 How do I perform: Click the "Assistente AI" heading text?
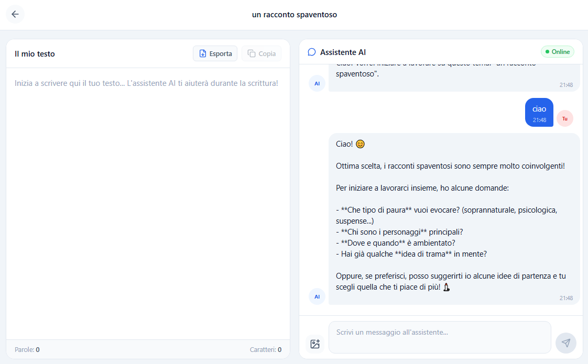pos(343,52)
